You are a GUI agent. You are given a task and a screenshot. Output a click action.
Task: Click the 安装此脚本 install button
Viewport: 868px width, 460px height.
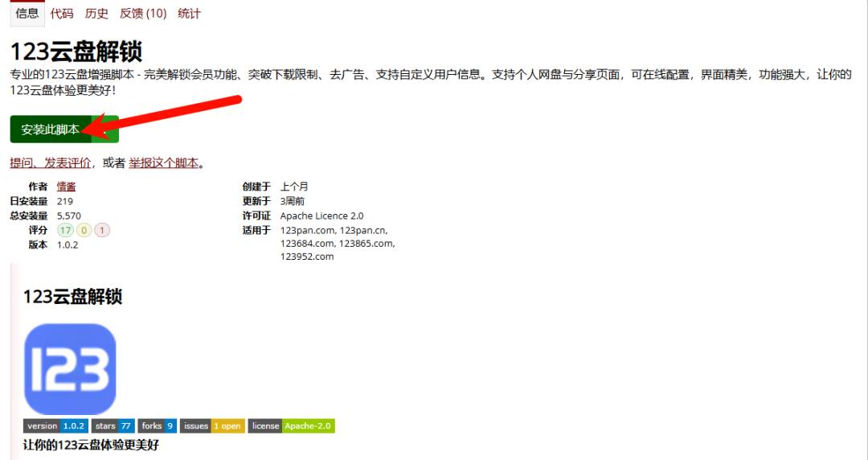(51, 129)
